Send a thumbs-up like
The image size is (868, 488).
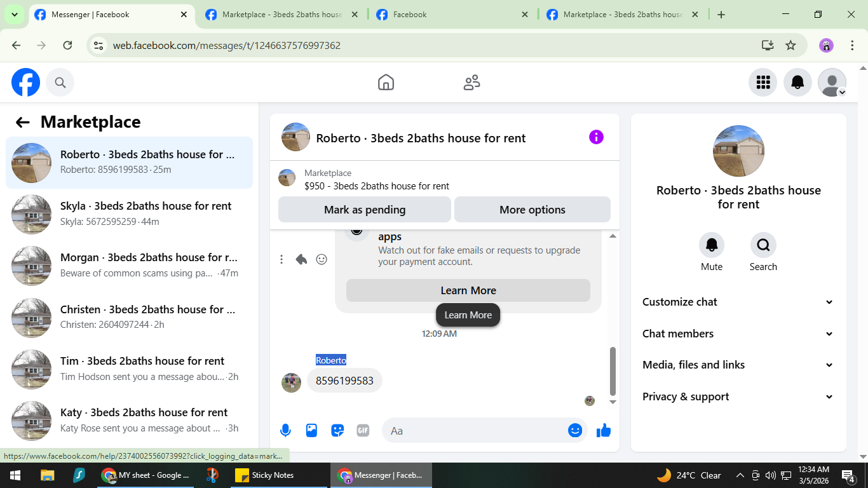coord(604,430)
